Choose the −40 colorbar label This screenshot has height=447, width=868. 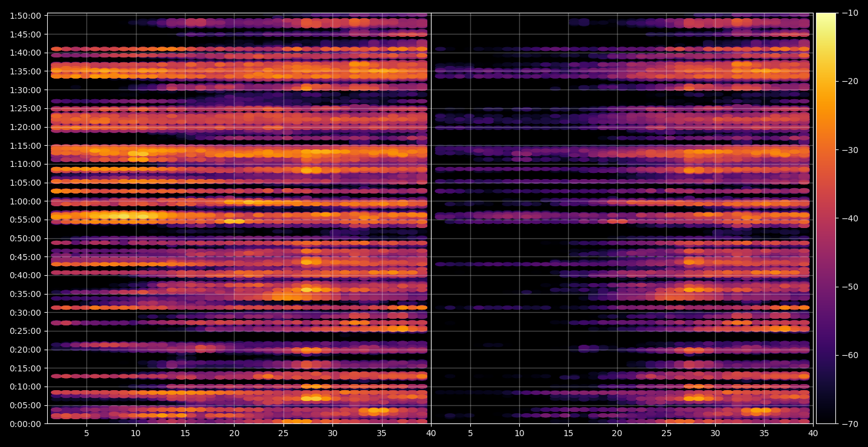pyautogui.click(x=850, y=218)
